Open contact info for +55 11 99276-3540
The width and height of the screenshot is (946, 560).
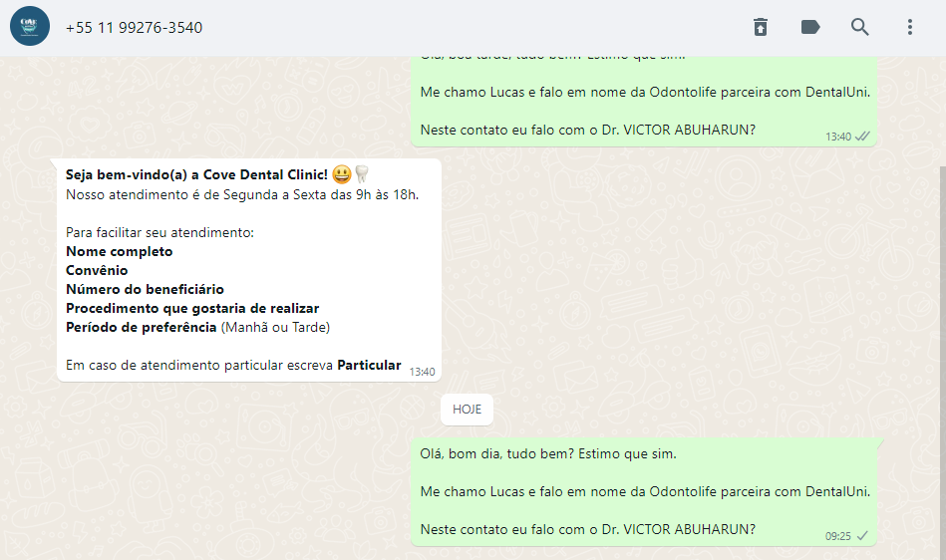click(x=134, y=28)
